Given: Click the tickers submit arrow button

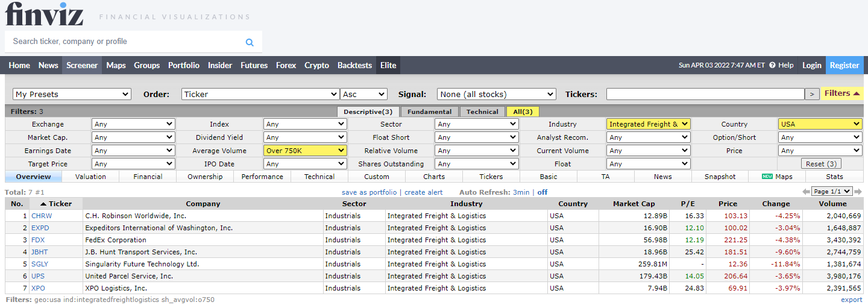Looking at the screenshot, I should click(x=812, y=94).
